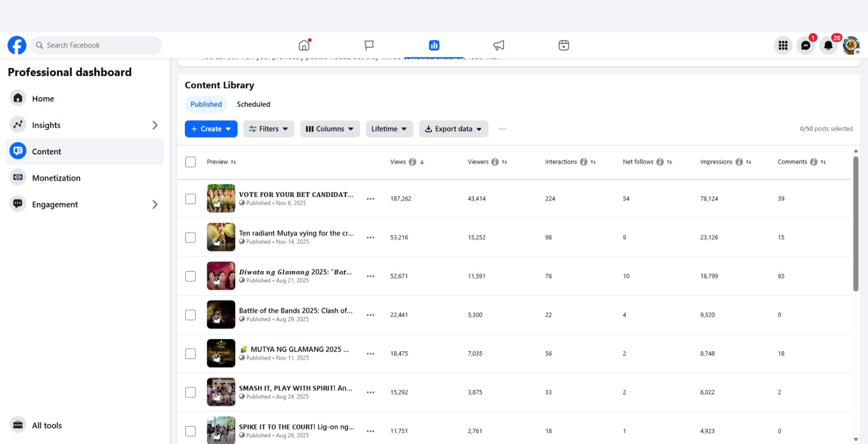868x444 pixels.
Task: Tick the select-all posts checkbox in header
Action: pyautogui.click(x=190, y=162)
